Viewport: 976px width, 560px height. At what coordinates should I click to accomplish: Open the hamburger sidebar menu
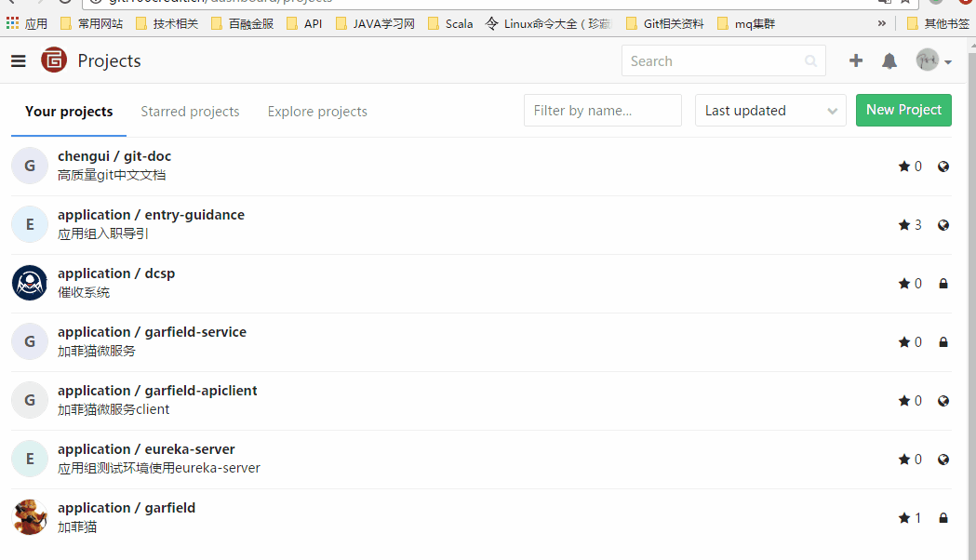pos(18,61)
